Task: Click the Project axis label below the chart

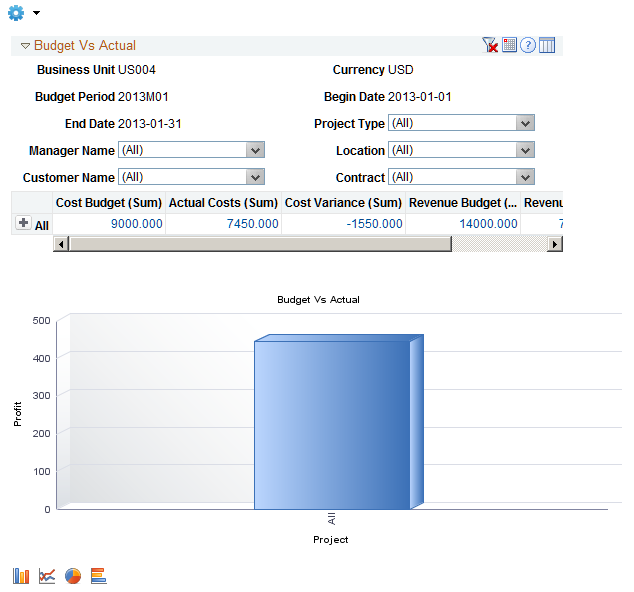Action: 331,539
